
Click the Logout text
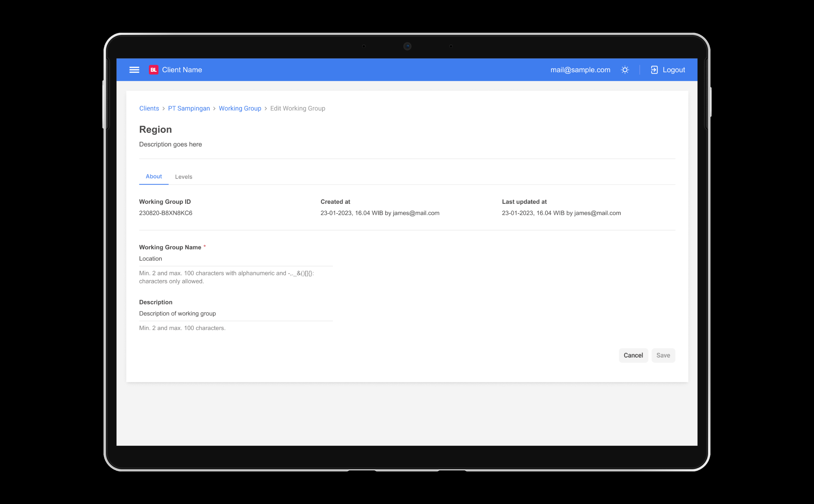click(x=674, y=70)
